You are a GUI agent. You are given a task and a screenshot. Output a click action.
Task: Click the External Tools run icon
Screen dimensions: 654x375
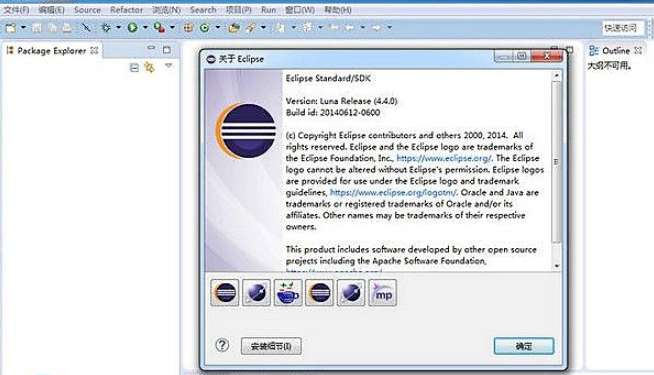159,28
